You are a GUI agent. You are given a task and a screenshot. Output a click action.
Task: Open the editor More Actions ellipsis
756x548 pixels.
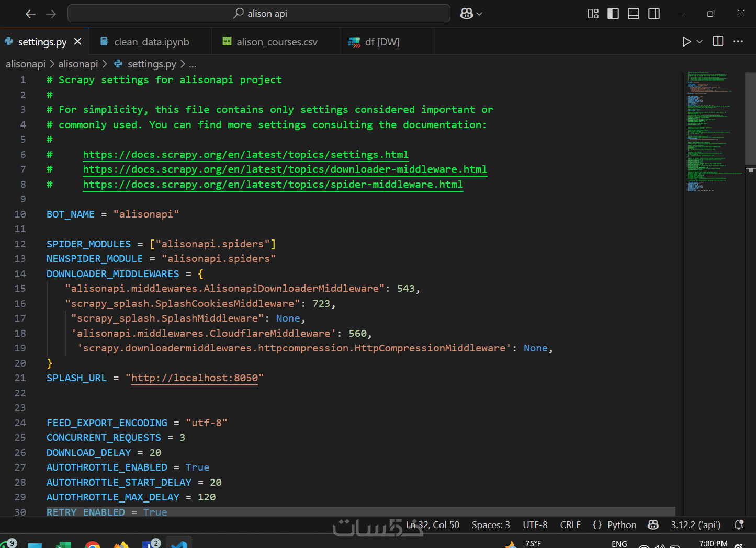[x=738, y=42]
